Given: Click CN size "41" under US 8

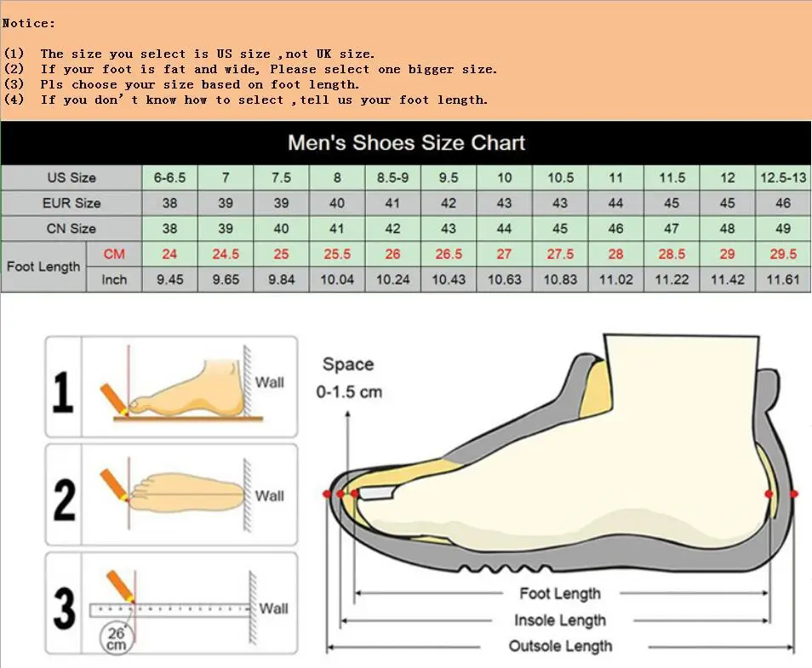Looking at the screenshot, I should 337,228.
